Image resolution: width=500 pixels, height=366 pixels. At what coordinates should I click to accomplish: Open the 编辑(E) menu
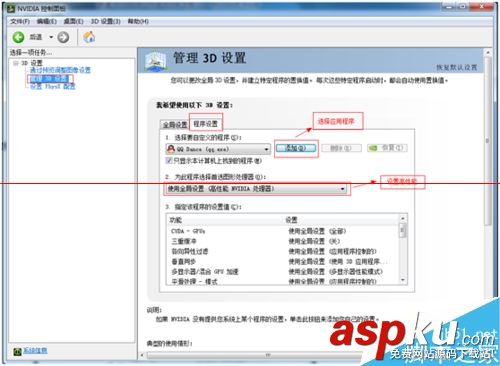47,21
